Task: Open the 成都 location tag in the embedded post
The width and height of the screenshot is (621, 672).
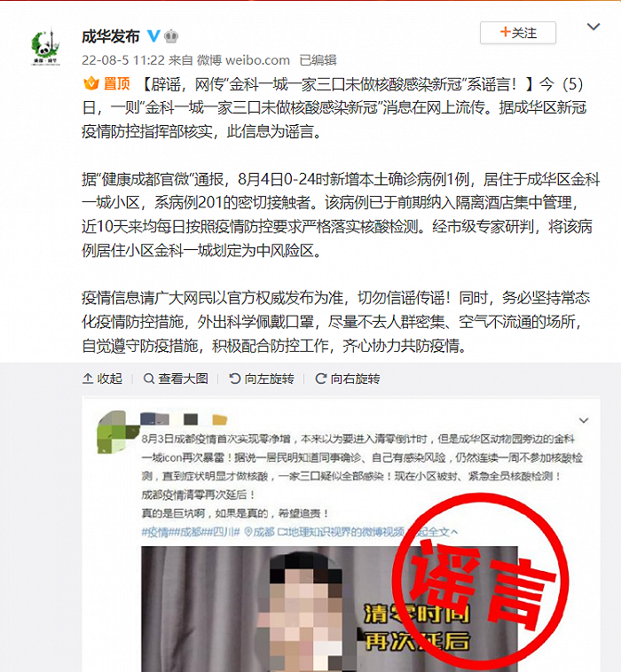Action: click(x=259, y=532)
